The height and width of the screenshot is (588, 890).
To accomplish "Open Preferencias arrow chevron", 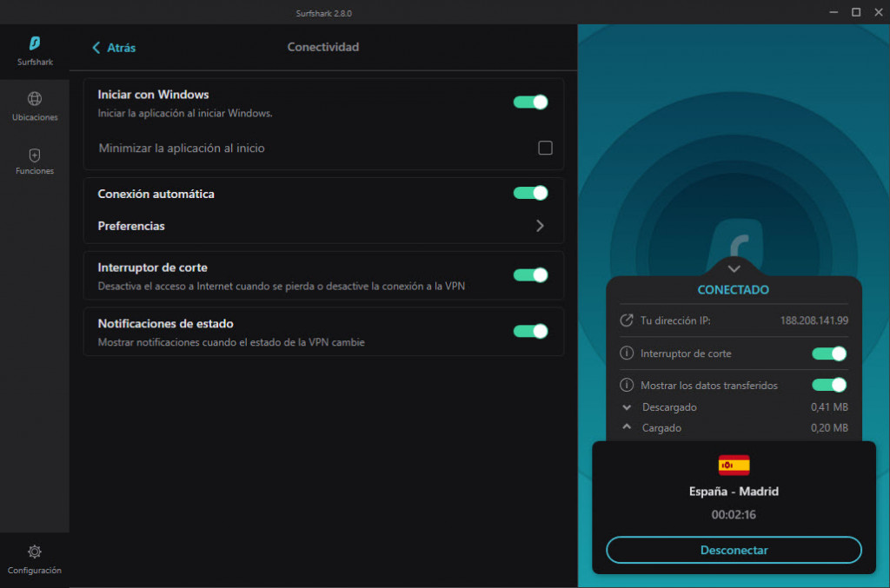I will [x=540, y=226].
